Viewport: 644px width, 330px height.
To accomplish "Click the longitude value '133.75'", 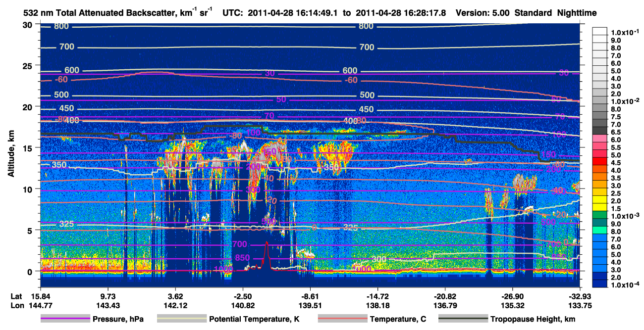I will (580, 305).
